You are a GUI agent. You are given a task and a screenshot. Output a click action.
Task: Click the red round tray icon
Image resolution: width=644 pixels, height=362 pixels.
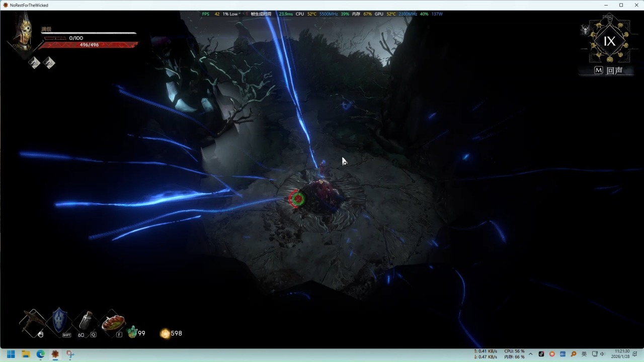point(552,354)
